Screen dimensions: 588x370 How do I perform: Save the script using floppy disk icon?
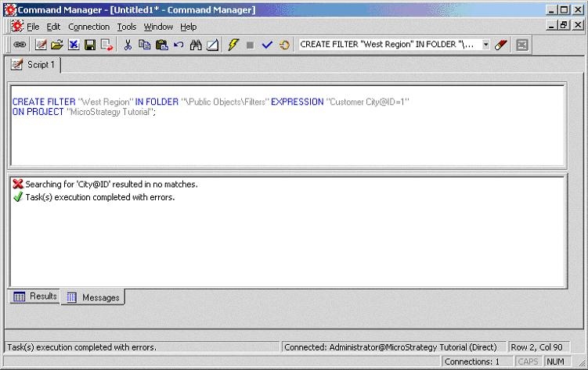pos(90,45)
